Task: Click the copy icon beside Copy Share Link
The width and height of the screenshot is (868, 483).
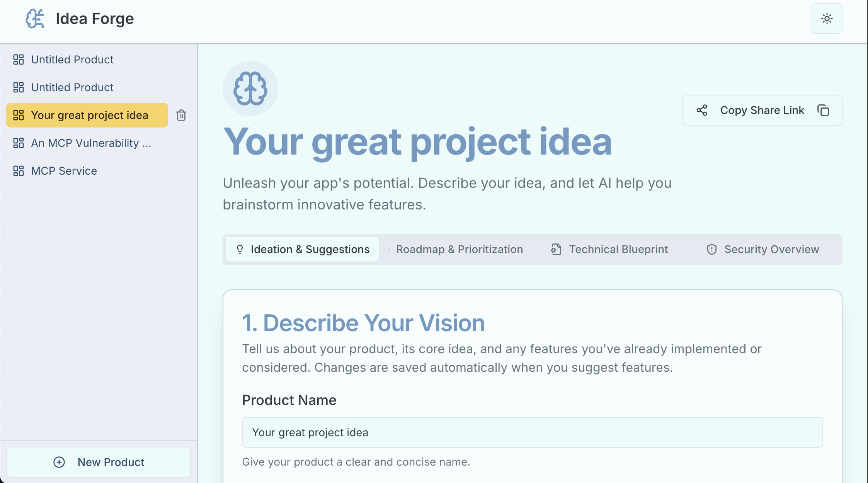Action: [823, 110]
